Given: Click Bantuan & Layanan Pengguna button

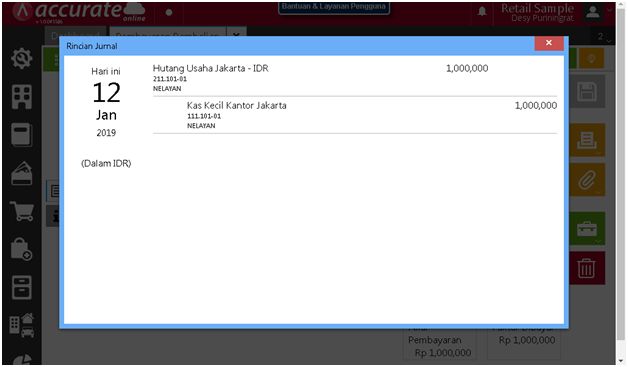Looking at the screenshot, I should (x=334, y=7).
